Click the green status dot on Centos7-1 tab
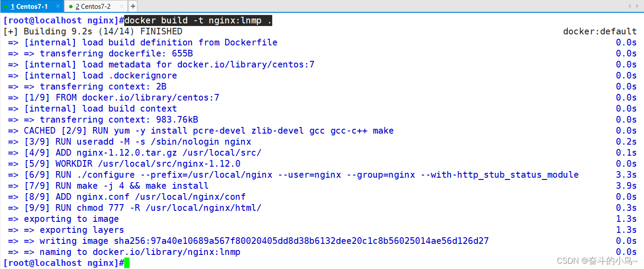The width and height of the screenshot is (644, 269). [7, 6]
